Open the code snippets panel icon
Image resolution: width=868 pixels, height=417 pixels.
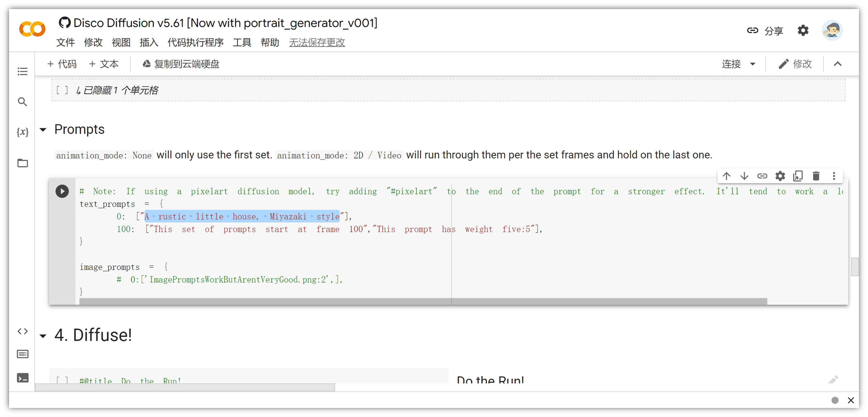click(x=23, y=332)
